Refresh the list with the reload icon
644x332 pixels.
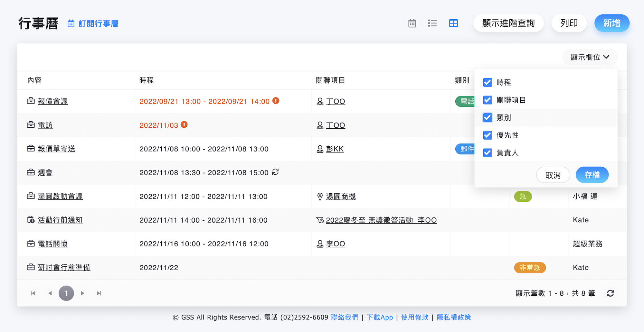click(x=610, y=293)
